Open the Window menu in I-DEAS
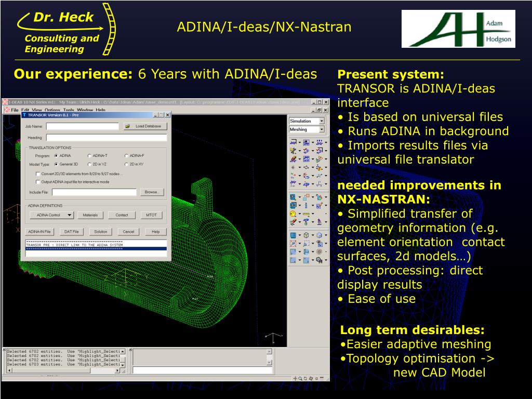The width and height of the screenshot is (532, 399). tap(85, 110)
